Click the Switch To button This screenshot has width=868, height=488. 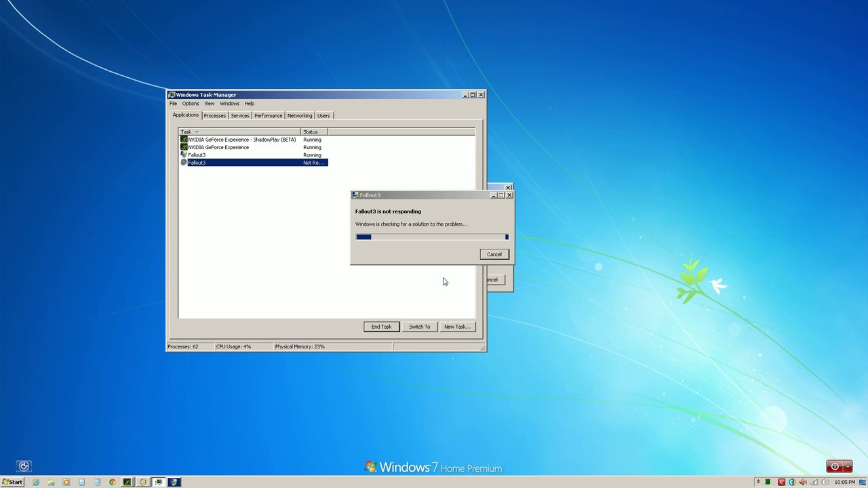419,327
